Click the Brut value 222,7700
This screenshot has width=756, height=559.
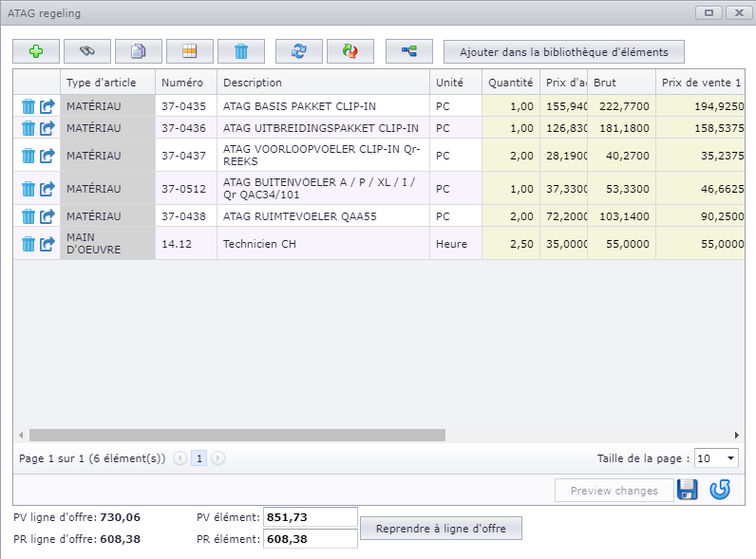(624, 106)
